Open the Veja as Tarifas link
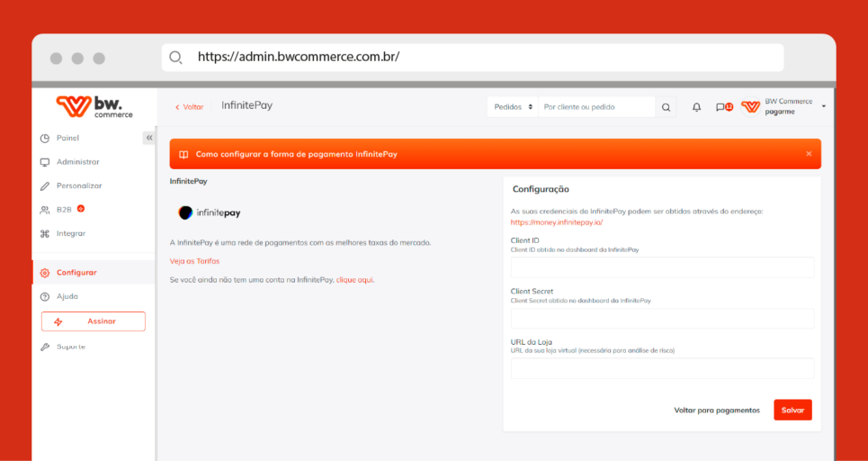 tap(194, 261)
